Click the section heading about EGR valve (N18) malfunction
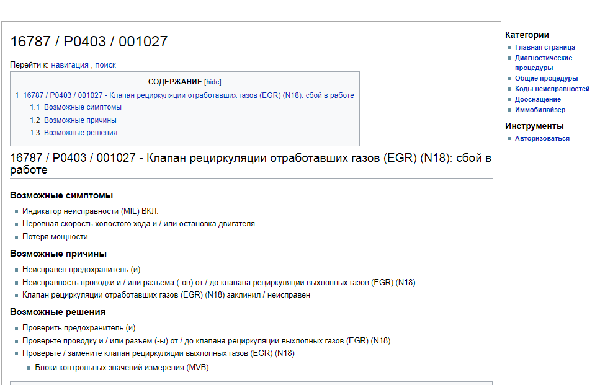600x385 pixels. tap(251, 164)
